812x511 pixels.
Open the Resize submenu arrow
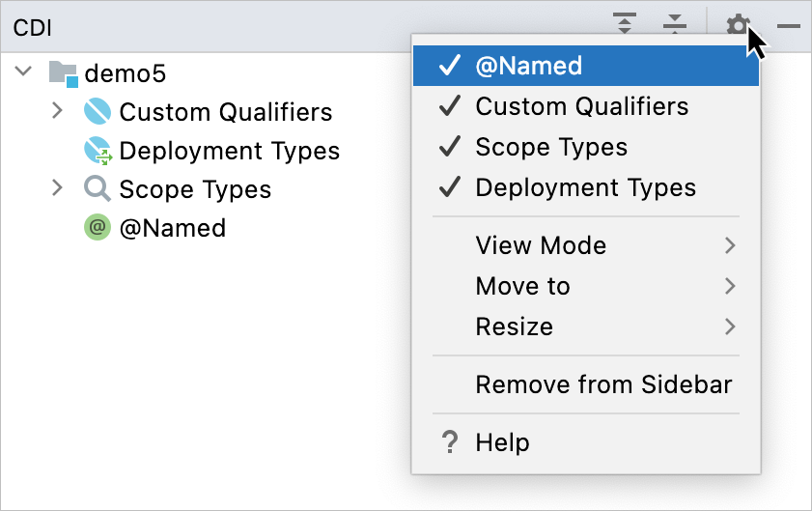[x=730, y=326]
